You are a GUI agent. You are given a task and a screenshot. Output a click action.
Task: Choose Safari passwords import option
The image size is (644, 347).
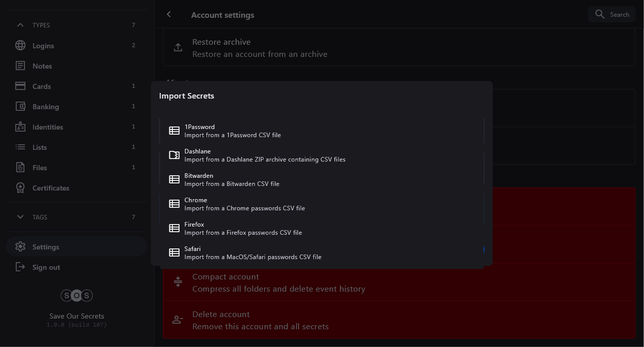tap(321, 253)
